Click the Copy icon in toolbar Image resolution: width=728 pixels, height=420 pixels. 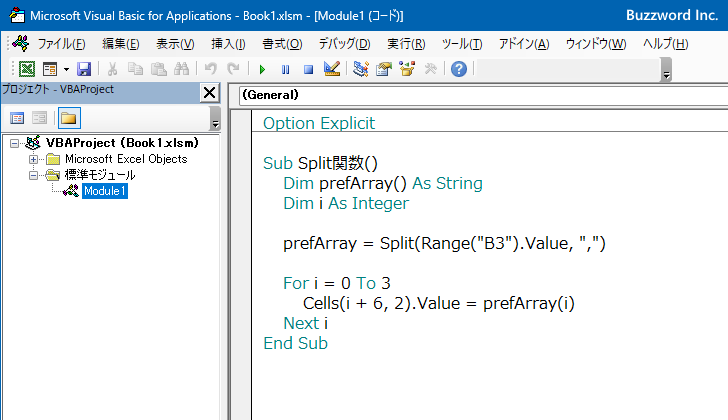click(x=135, y=69)
